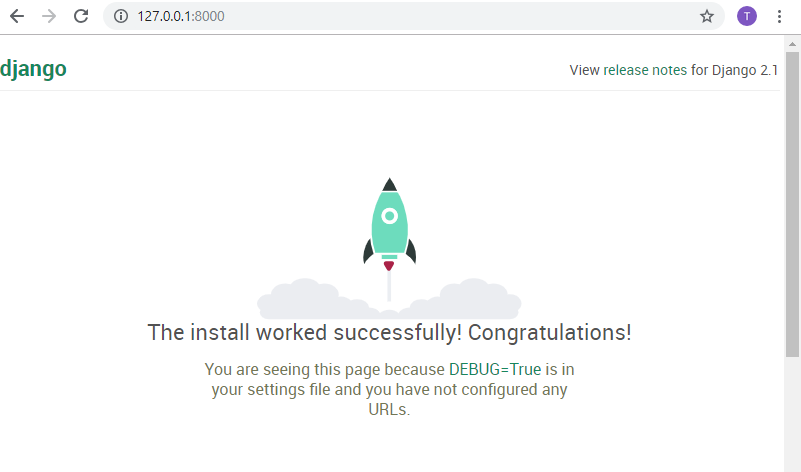Viewport: 801px width, 472px height.
Task: Click the white porthole on the rocket
Action: 389,214
